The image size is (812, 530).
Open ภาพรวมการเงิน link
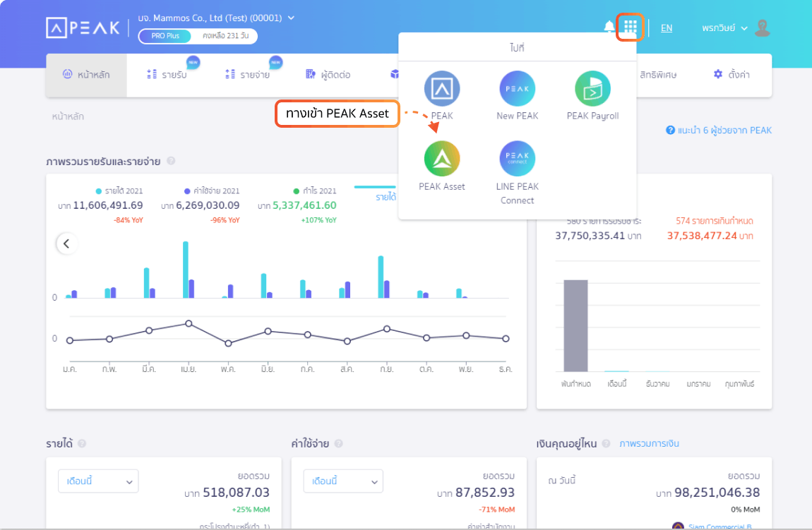tap(649, 444)
